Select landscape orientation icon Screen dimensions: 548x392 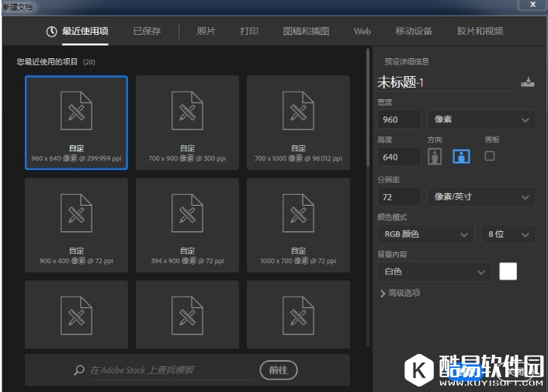pyautogui.click(x=462, y=156)
